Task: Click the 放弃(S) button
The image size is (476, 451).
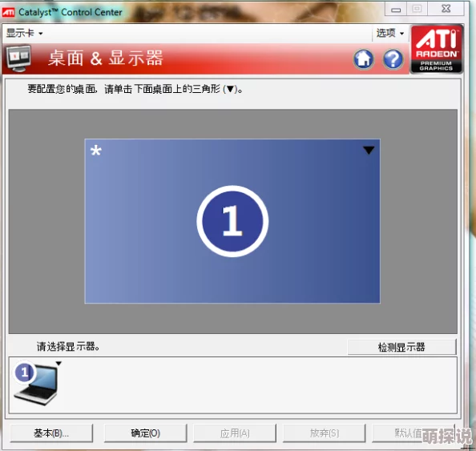Action: (324, 433)
